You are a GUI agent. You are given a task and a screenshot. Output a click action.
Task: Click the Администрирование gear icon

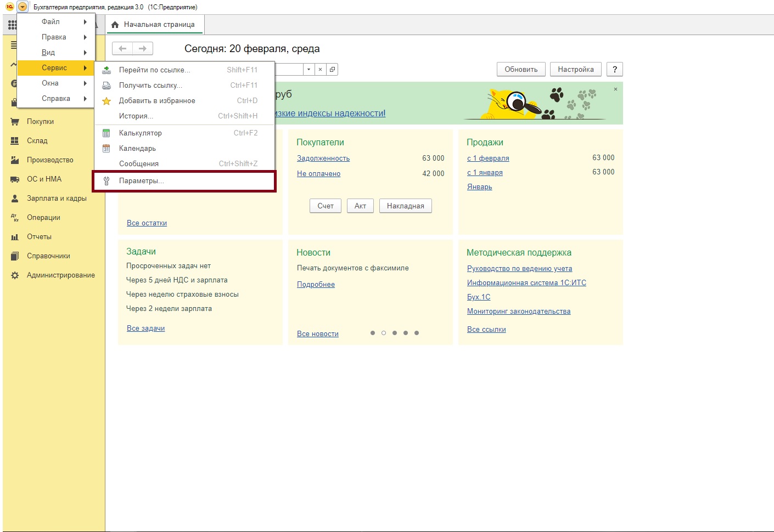(x=15, y=275)
